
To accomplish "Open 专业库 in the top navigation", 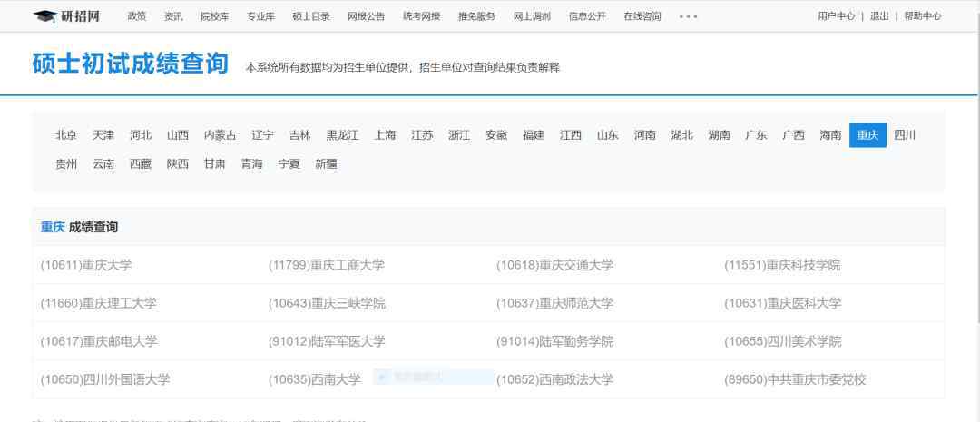I will pyautogui.click(x=260, y=16).
